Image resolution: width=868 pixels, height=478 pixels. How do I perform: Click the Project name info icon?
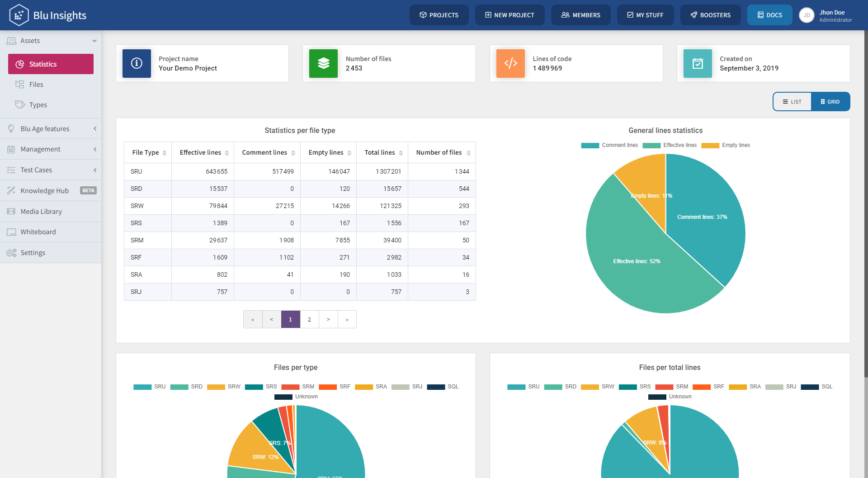pyautogui.click(x=137, y=63)
